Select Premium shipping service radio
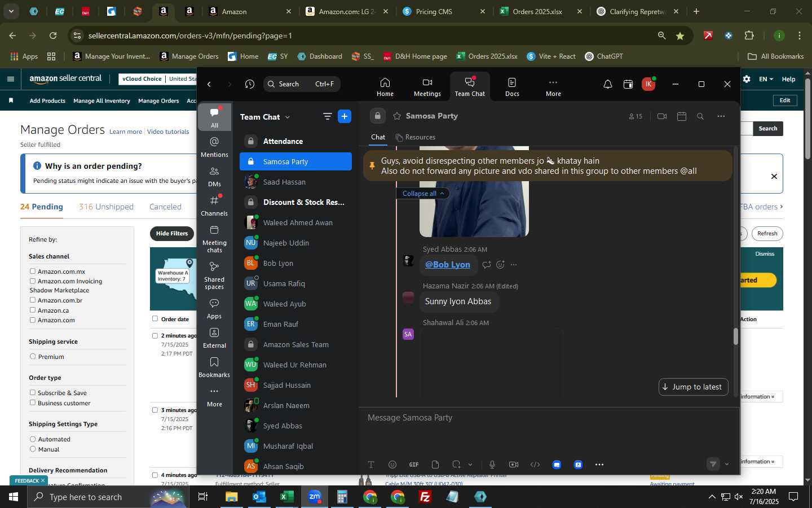The image size is (812, 508). pos(33,357)
